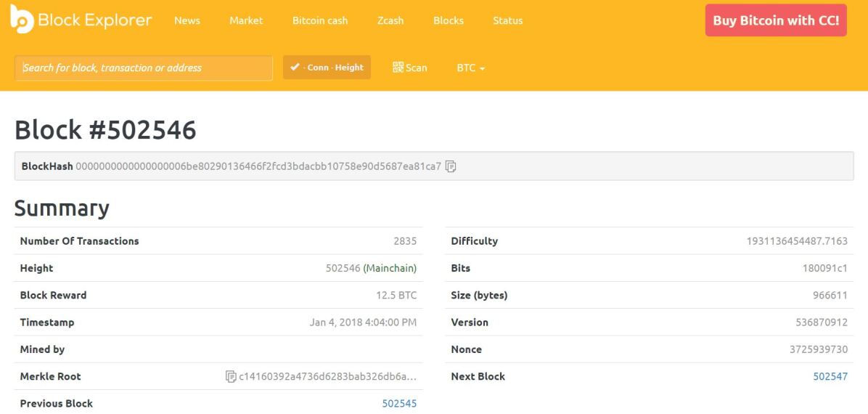Click the Conn · Height status button
Screen dimensions: 868x414
coord(327,67)
